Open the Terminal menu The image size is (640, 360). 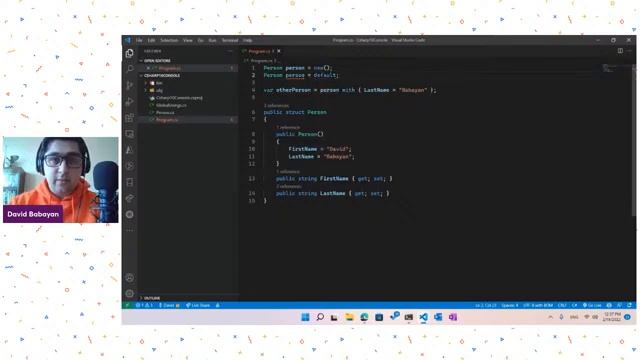(x=230, y=40)
